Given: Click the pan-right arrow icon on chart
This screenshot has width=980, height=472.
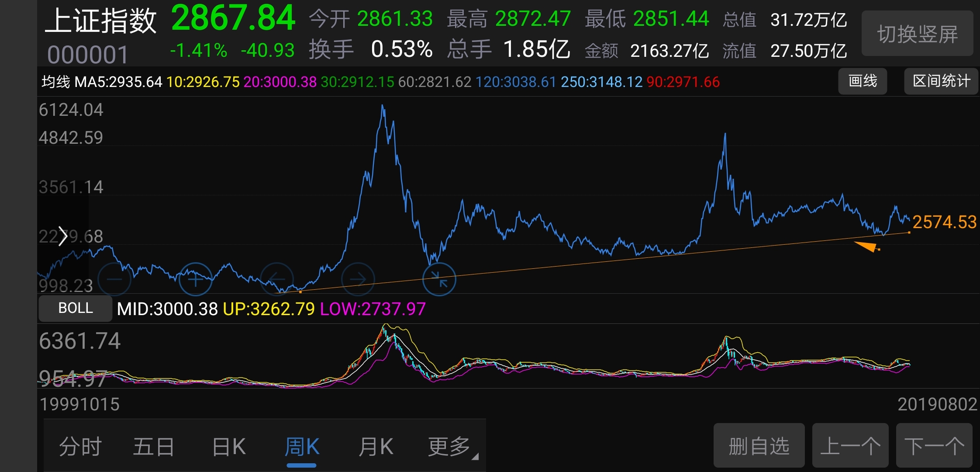Looking at the screenshot, I should tap(358, 279).
